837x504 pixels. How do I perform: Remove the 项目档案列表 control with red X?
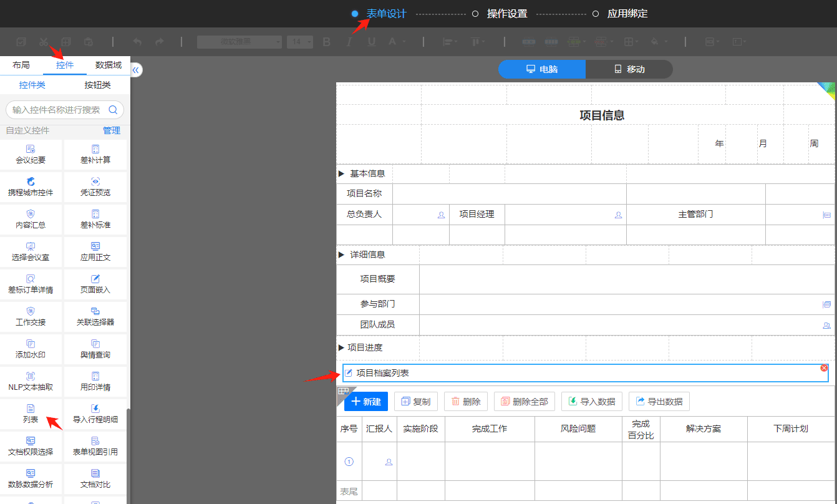click(824, 368)
